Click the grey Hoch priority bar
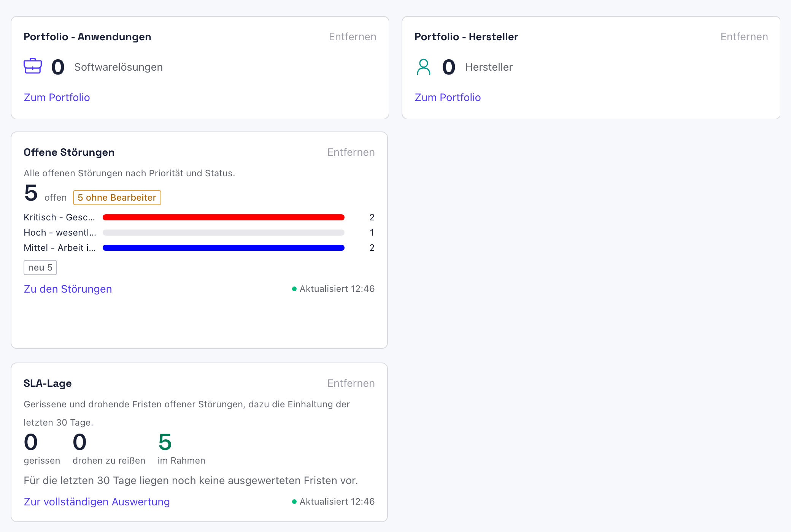 point(224,233)
